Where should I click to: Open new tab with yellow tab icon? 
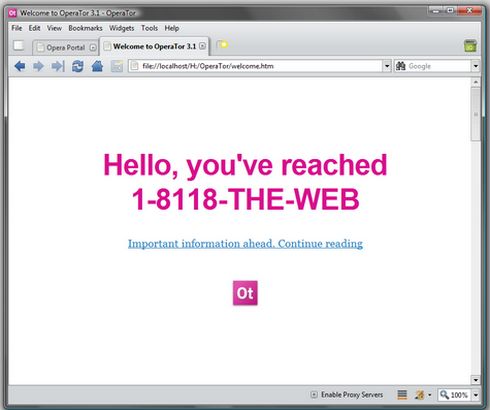point(222,45)
